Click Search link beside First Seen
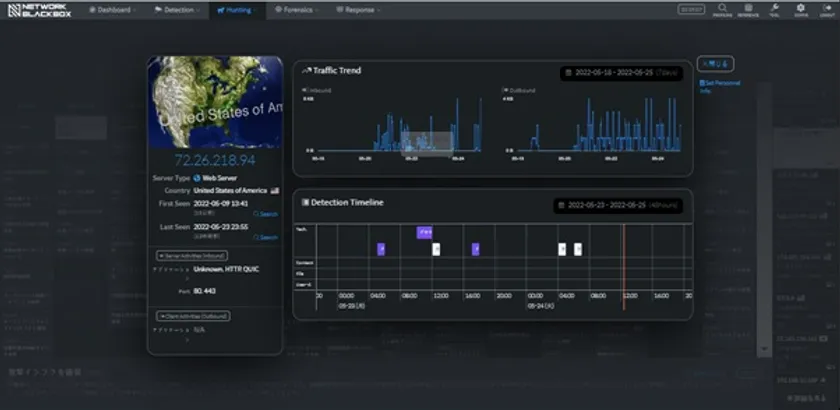Image resolution: width=840 pixels, height=410 pixels. [x=266, y=214]
